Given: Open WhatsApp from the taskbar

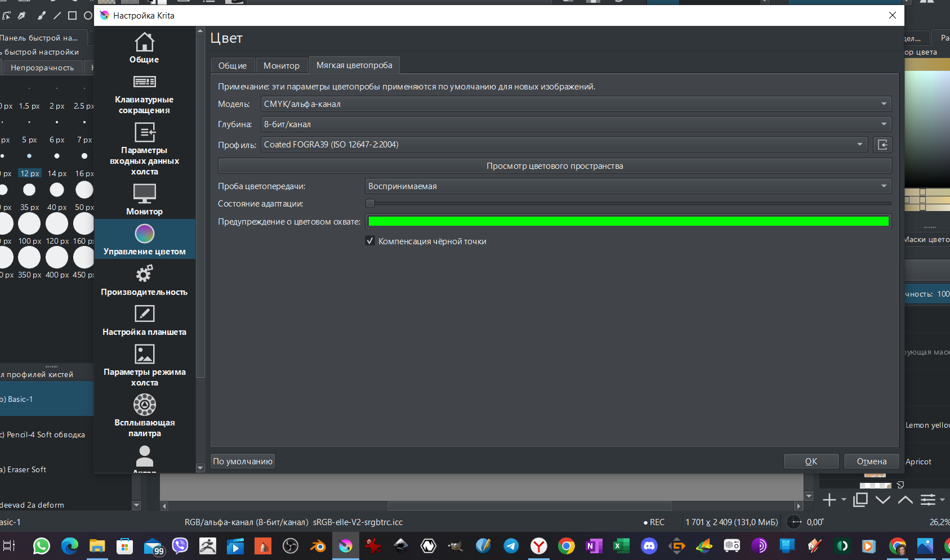Looking at the screenshot, I should pyautogui.click(x=41, y=546).
